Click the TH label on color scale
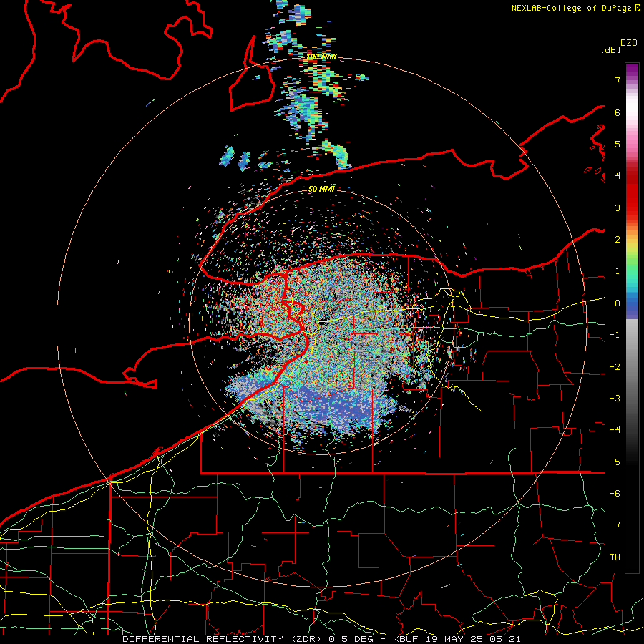 615,557
